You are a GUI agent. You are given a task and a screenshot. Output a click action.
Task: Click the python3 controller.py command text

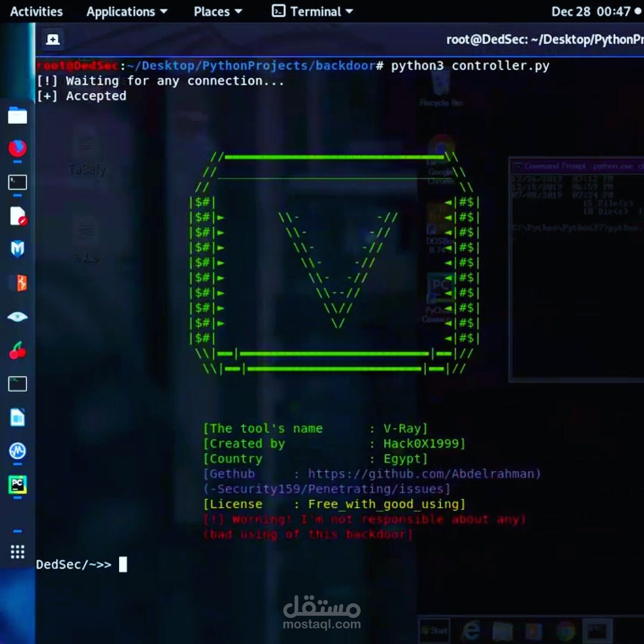tap(470, 65)
